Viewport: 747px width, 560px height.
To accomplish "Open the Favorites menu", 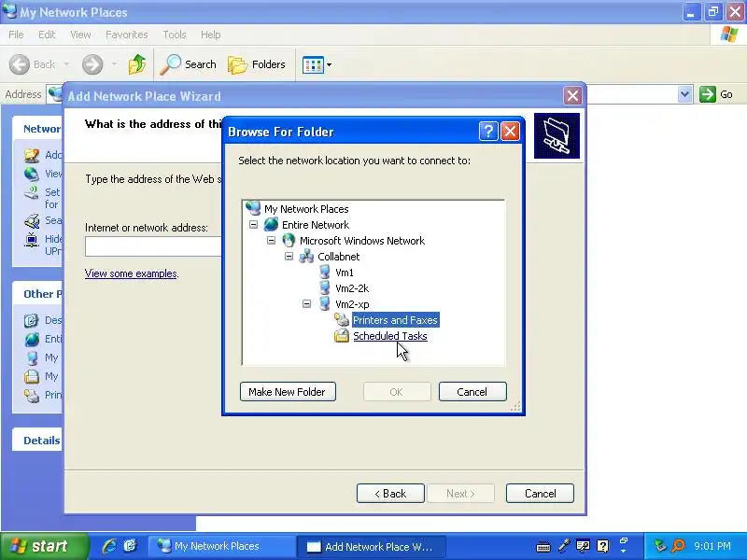I will [x=127, y=35].
